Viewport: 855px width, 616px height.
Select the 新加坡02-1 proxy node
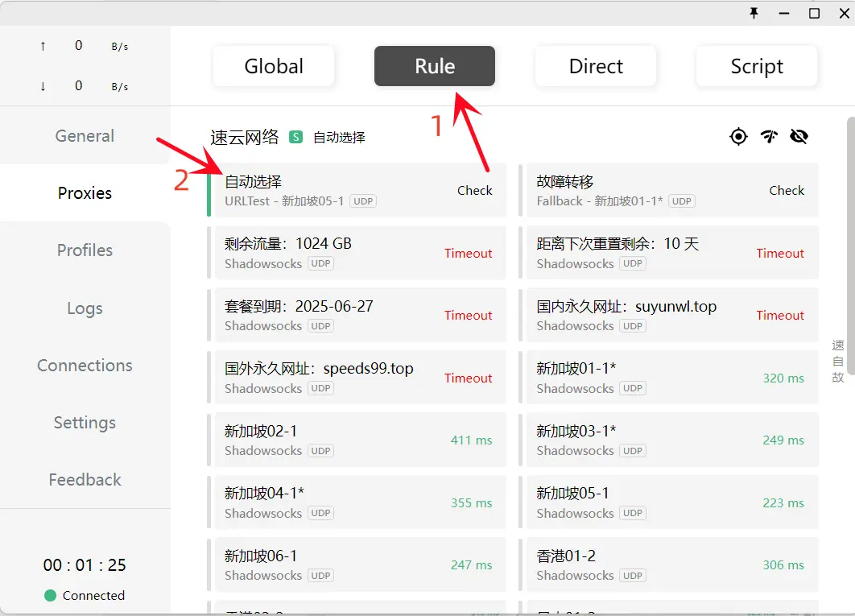[x=357, y=440]
